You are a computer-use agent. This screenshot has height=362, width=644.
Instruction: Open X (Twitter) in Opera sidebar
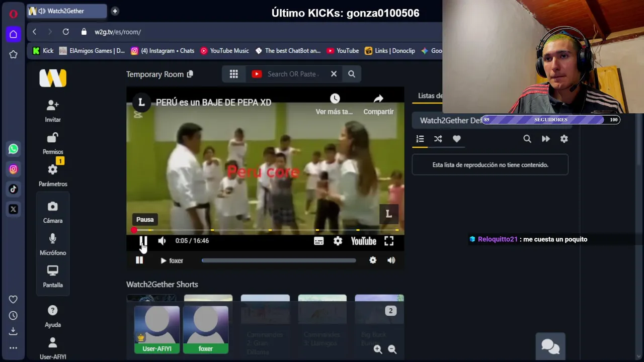coord(13,209)
